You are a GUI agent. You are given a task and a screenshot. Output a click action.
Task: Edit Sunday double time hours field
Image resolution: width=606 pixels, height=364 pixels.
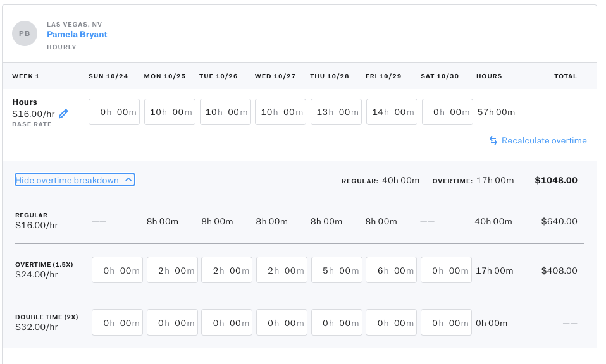pos(117,322)
